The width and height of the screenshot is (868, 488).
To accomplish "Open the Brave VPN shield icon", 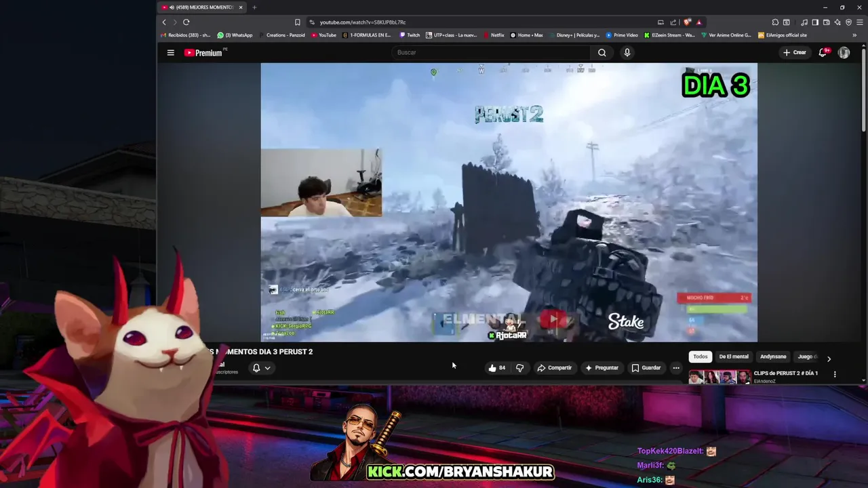I will click(x=848, y=22).
